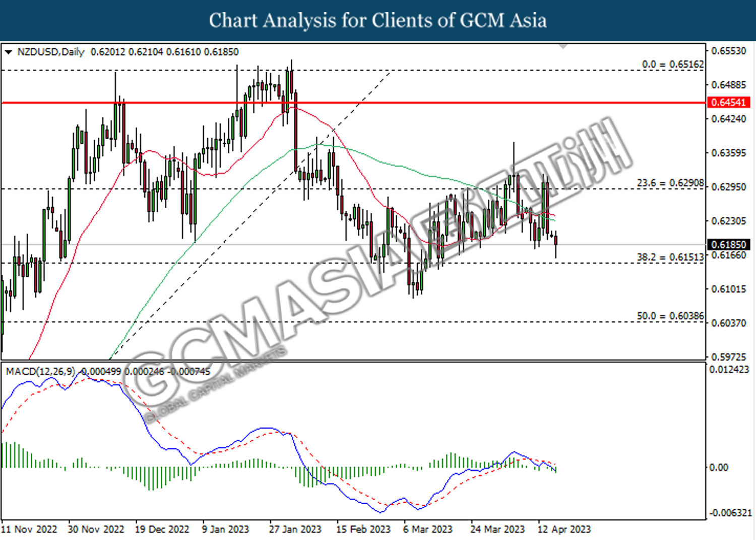Click the price axis value 0.63595

tap(729, 153)
